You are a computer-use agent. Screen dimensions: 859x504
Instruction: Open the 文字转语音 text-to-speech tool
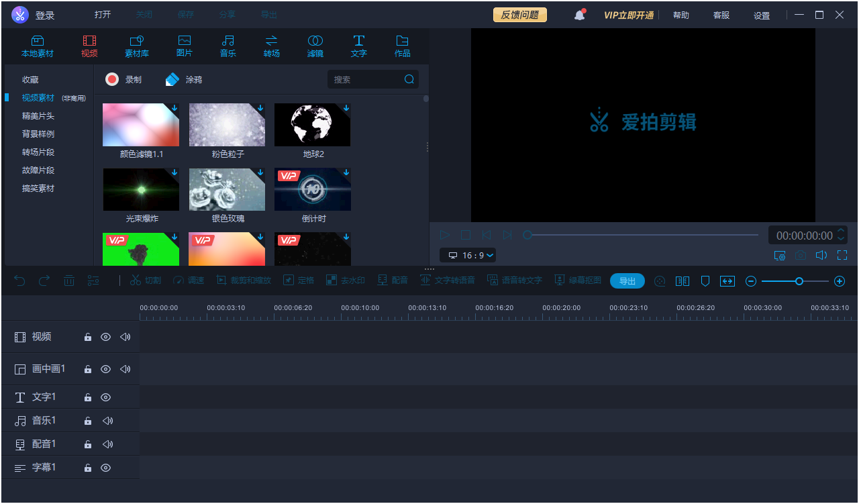tap(447, 281)
